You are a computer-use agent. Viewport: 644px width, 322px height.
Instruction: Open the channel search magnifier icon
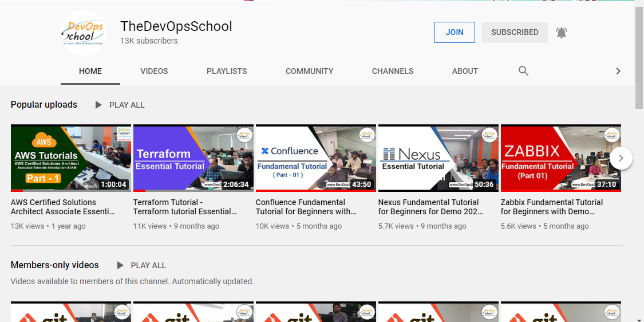coord(523,70)
